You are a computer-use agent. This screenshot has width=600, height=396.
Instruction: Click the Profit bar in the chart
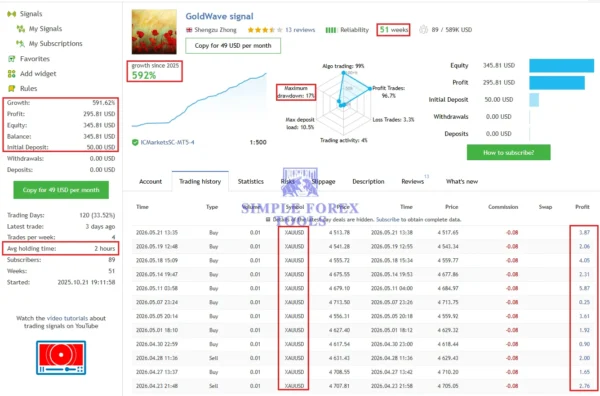(x=557, y=83)
